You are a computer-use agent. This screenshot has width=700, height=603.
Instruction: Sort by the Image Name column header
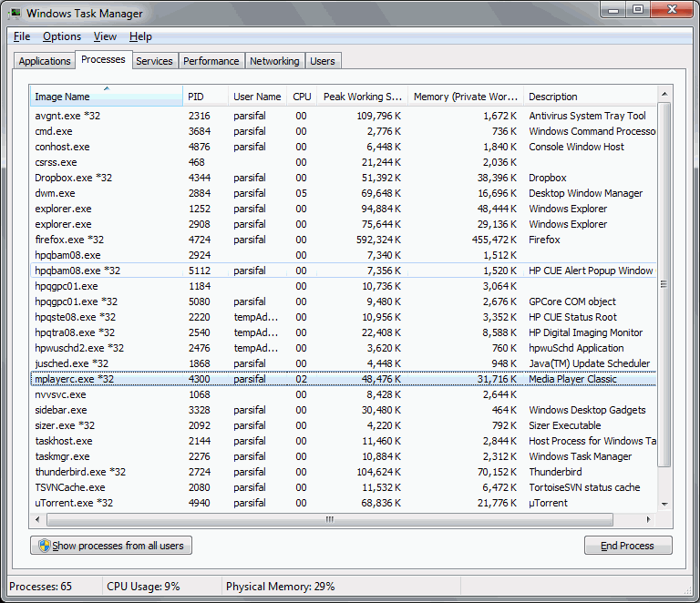(107, 97)
